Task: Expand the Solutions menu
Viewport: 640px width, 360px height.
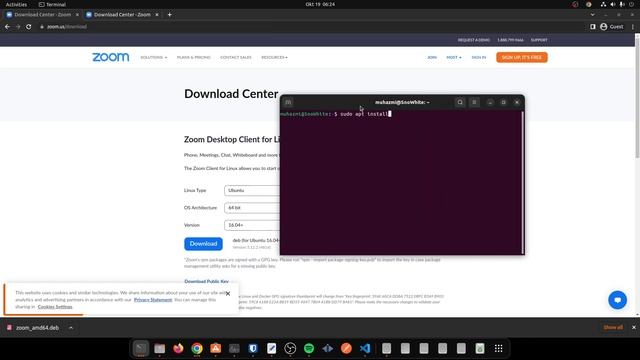Action: click(154, 58)
